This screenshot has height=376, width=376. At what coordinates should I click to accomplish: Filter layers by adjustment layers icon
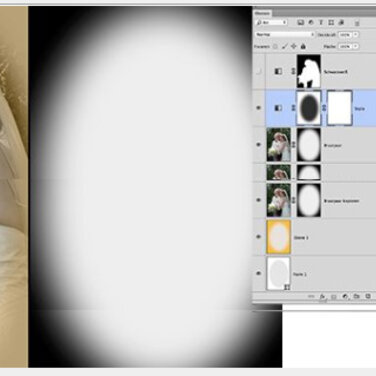311,22
